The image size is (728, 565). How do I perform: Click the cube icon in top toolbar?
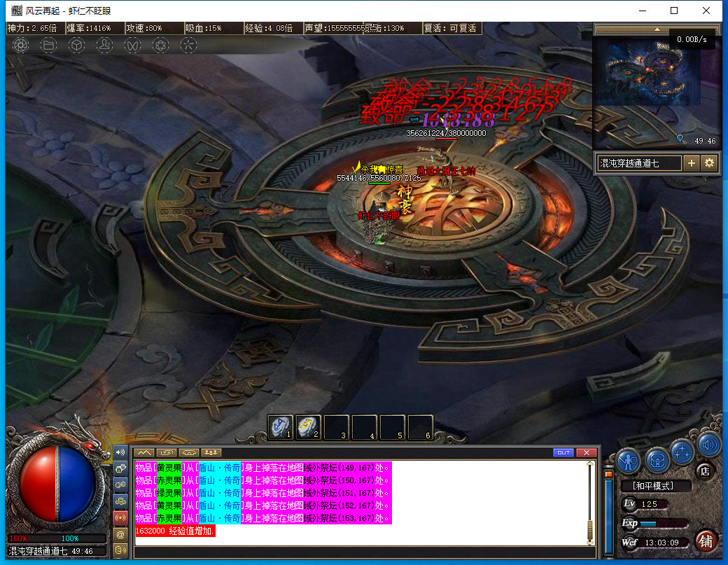coord(76,45)
